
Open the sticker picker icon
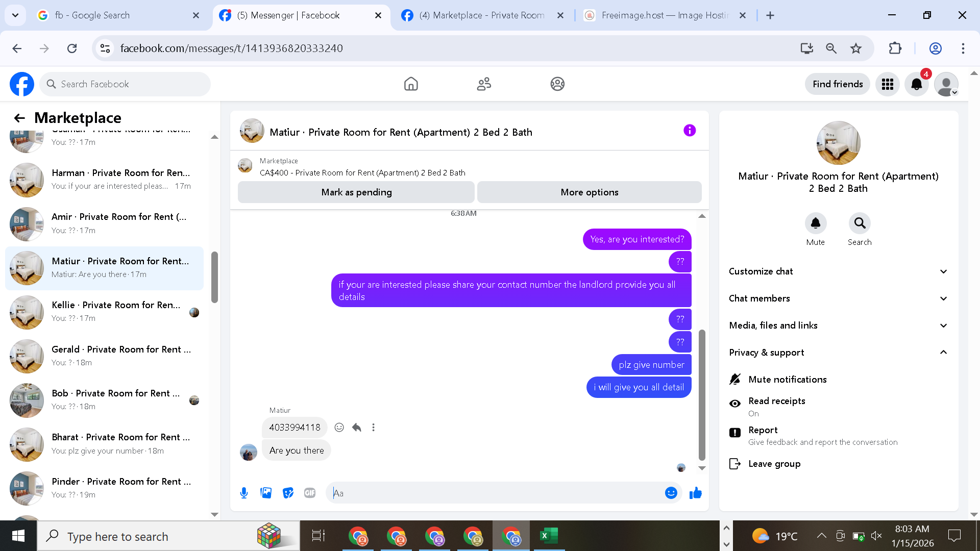(288, 493)
